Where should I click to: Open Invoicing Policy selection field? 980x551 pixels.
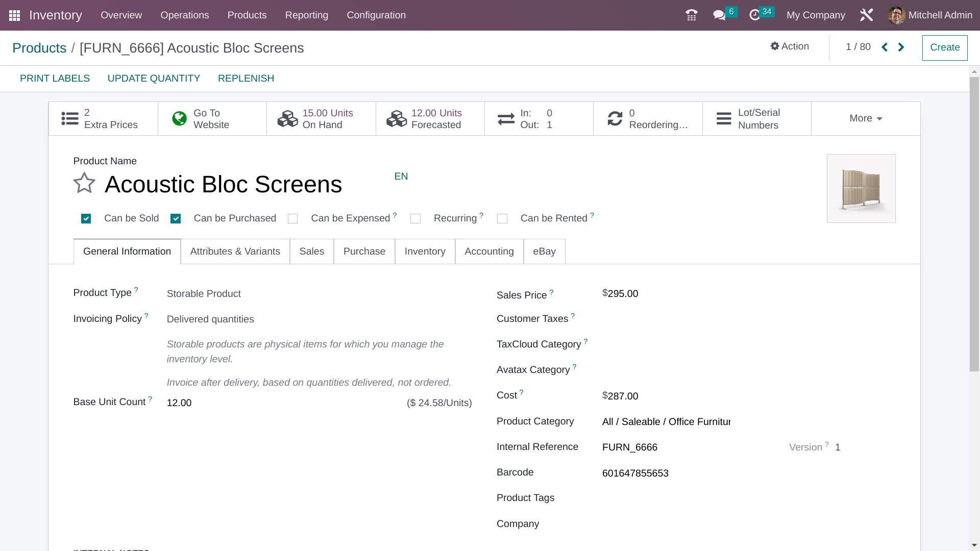(319, 319)
